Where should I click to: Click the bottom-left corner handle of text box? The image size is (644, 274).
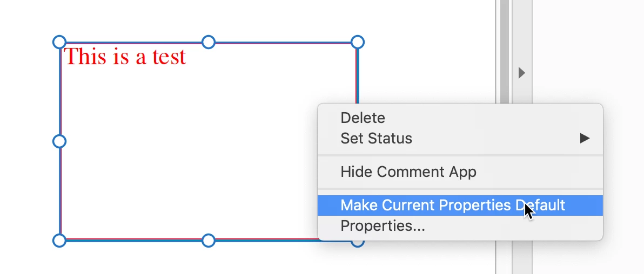pyautogui.click(x=59, y=241)
